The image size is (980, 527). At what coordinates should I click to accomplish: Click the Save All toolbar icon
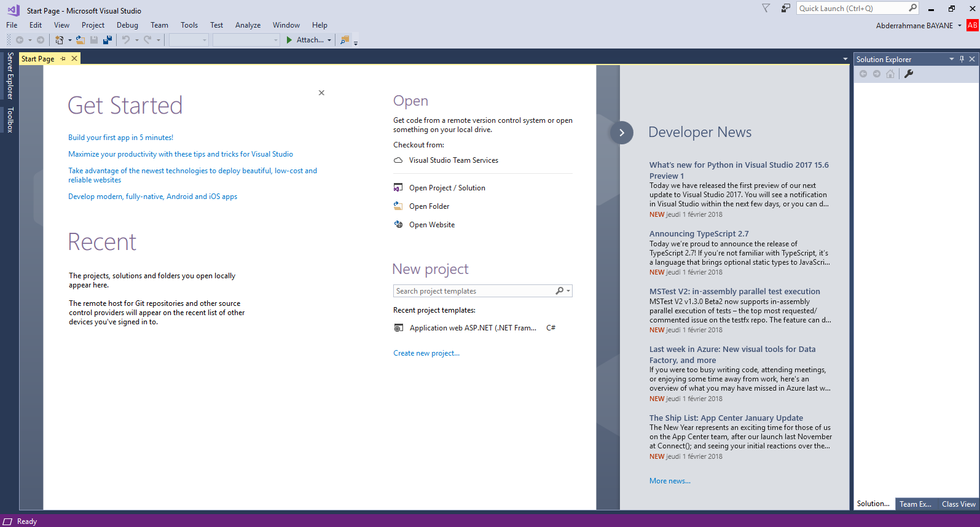coord(108,40)
